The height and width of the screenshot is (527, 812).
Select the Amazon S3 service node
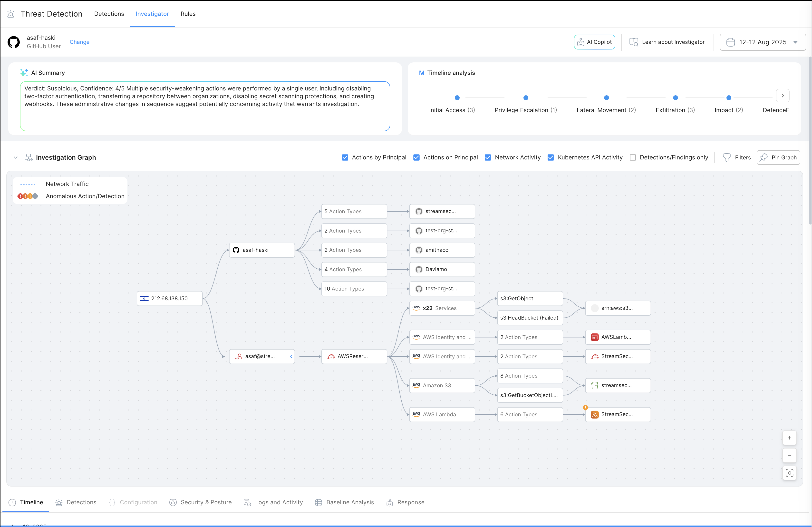[442, 385]
